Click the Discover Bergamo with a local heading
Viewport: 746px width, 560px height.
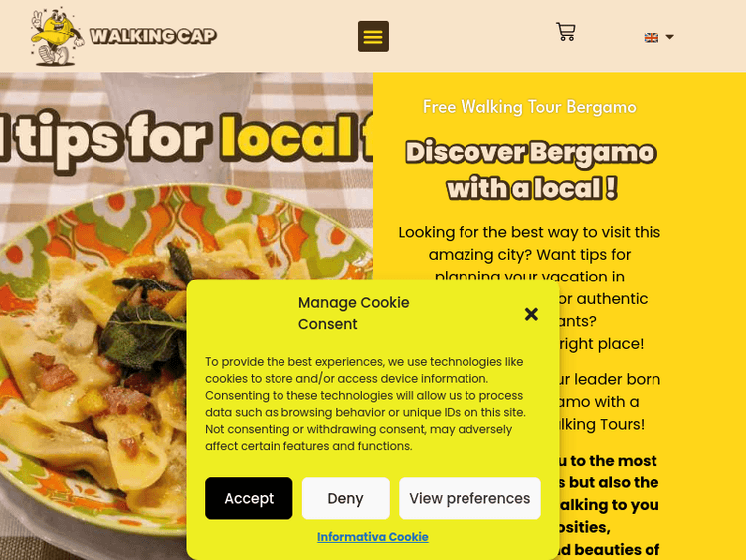(x=530, y=170)
